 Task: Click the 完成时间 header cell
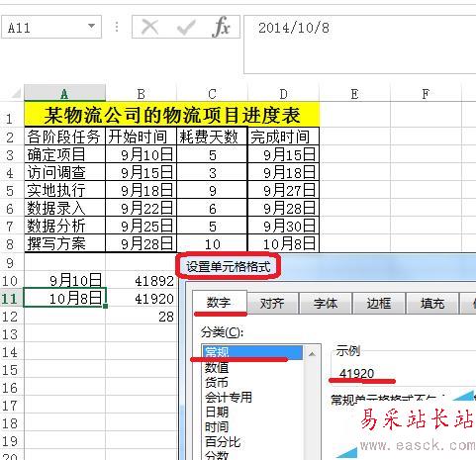coord(283,137)
